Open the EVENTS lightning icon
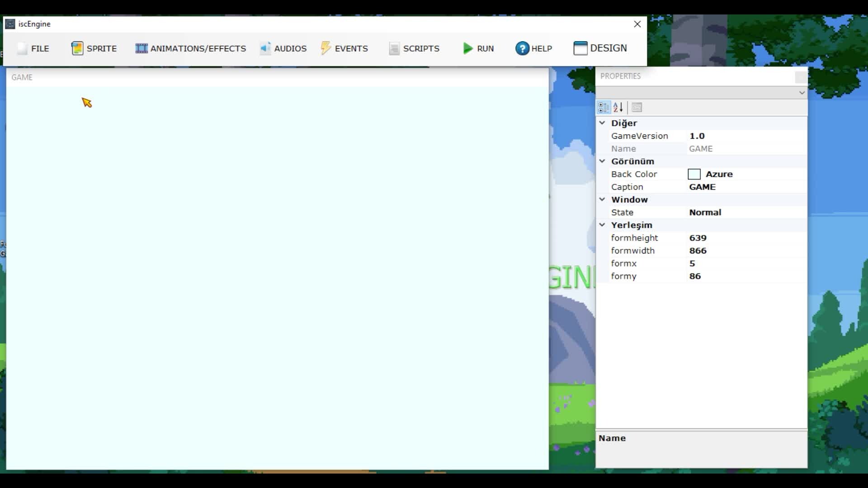Image resolution: width=868 pixels, height=488 pixels. pyautogui.click(x=325, y=48)
